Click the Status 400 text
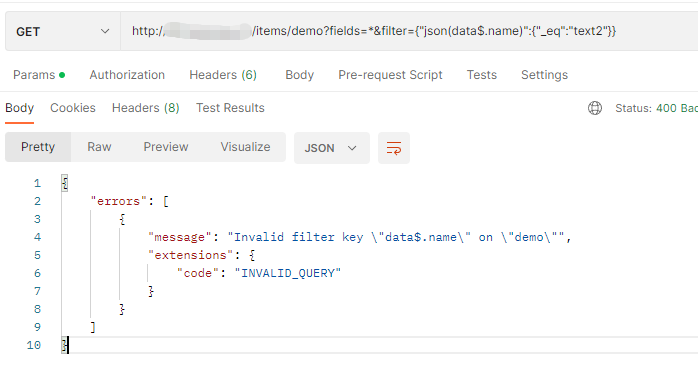This screenshot has height=374, width=698. coord(656,108)
